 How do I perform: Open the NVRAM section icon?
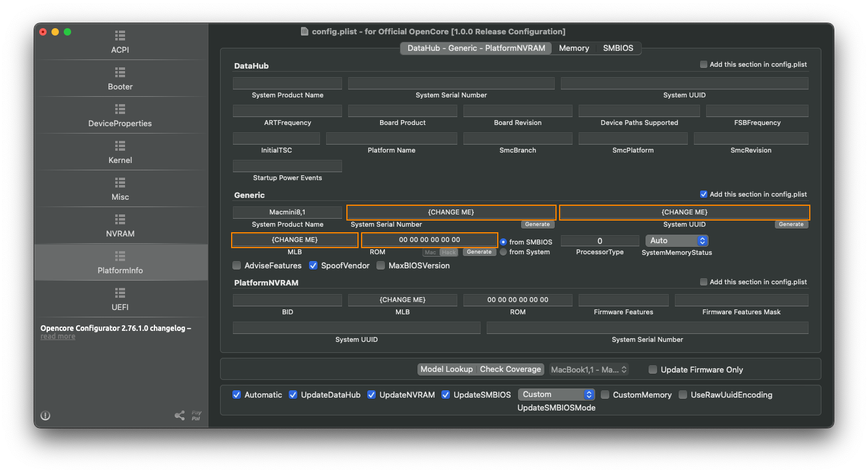pyautogui.click(x=120, y=219)
